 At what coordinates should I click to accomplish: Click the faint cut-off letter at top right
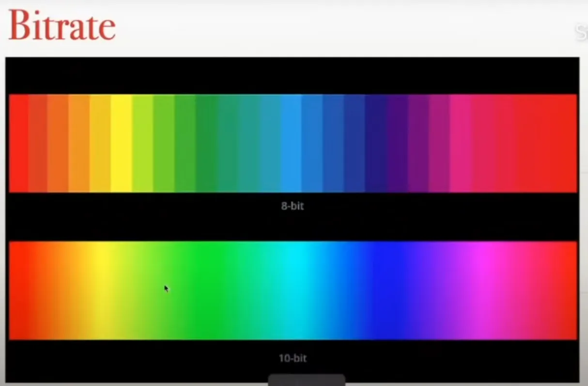[581, 32]
